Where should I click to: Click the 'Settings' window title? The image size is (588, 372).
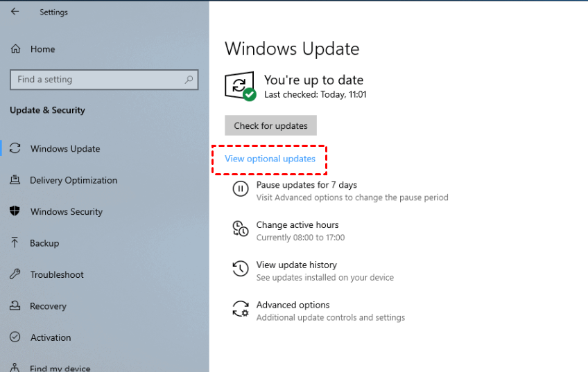[53, 12]
